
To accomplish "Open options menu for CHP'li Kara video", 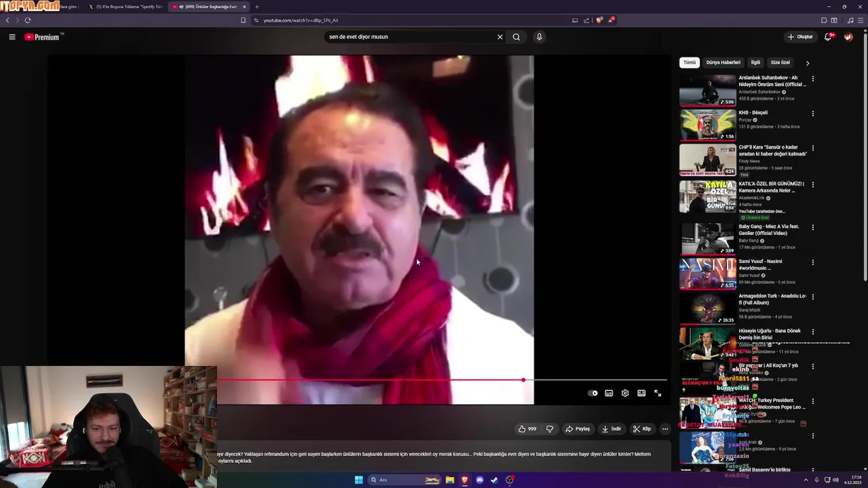I will pyautogui.click(x=813, y=148).
